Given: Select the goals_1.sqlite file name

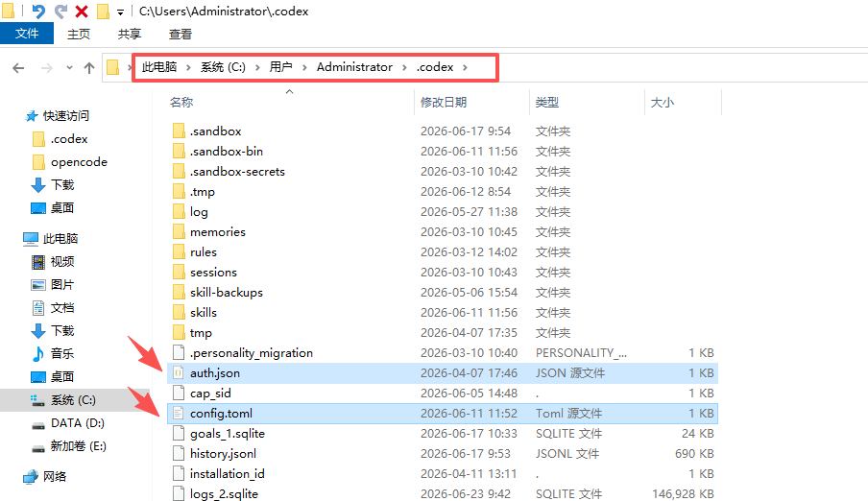Looking at the screenshot, I should (228, 434).
